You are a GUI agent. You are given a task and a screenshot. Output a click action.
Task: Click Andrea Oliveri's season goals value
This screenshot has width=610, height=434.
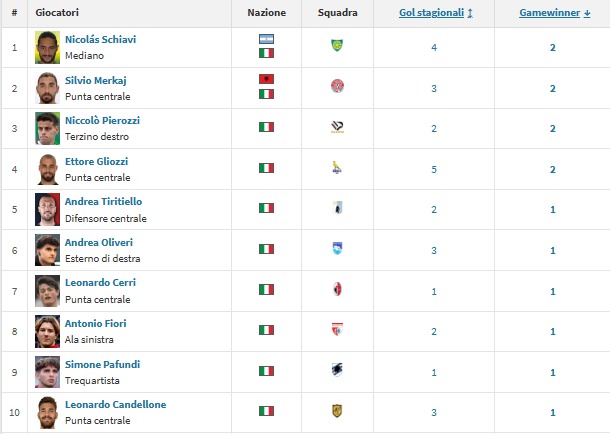point(434,249)
